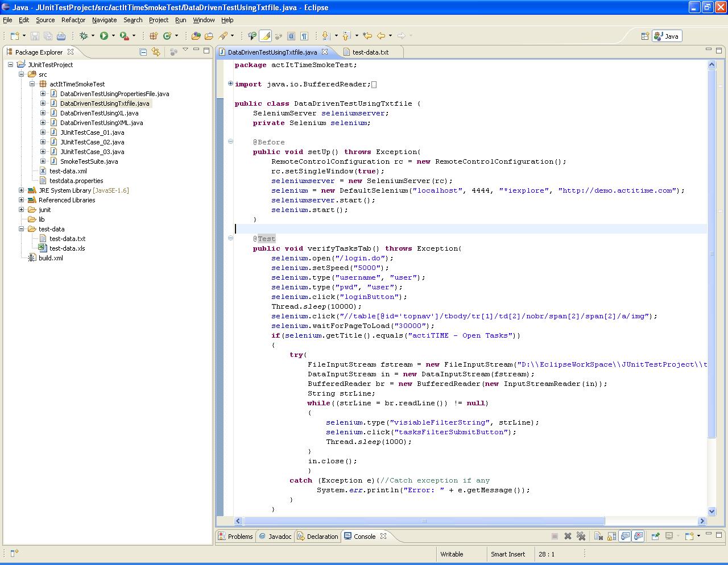
Task: Click the New Java Package icon
Action: coord(153,36)
